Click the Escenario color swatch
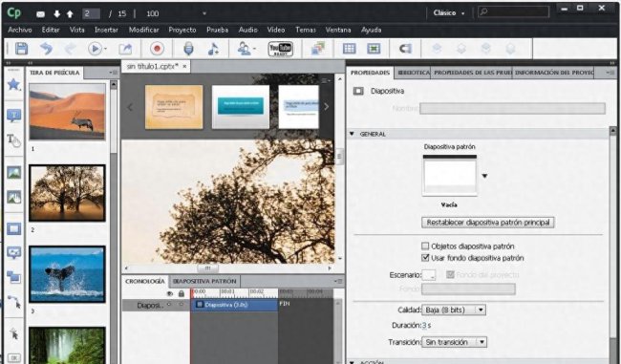Image resolution: width=621 pixels, height=364 pixels. coord(429,274)
